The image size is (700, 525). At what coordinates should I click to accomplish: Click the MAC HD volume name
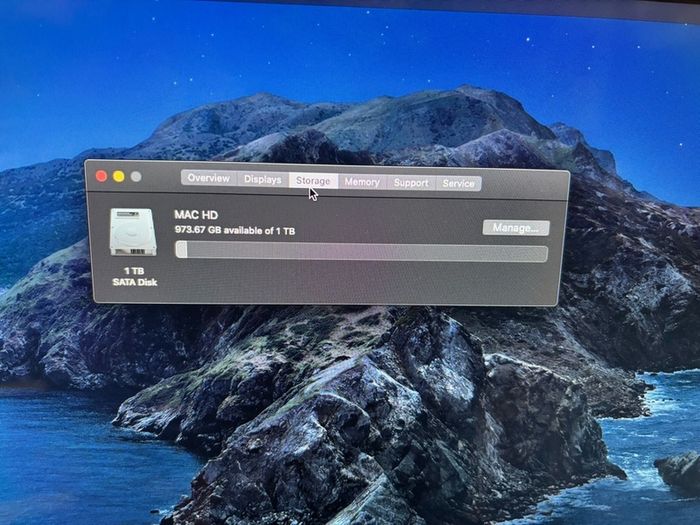(196, 215)
